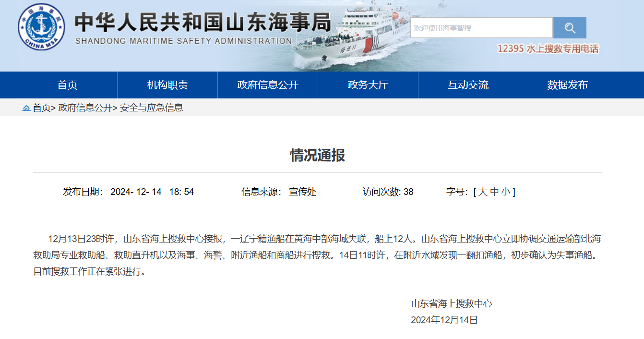
Task: Focus the 海事智搜 search input box
Action: (481, 28)
